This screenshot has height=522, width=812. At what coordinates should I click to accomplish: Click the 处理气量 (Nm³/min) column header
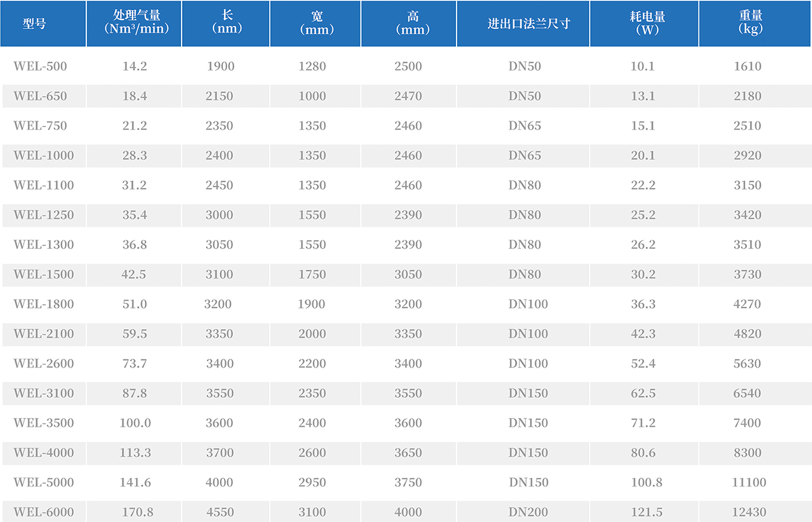pos(136,22)
